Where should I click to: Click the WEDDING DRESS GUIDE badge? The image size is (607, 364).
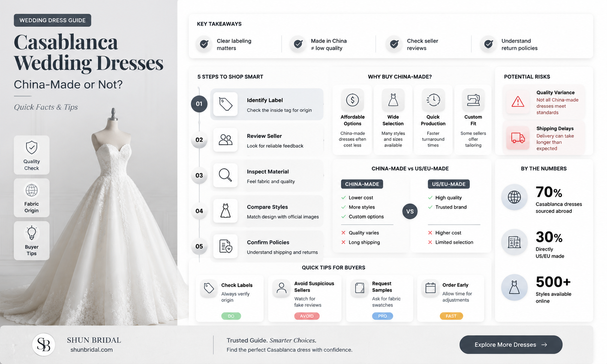(x=52, y=20)
